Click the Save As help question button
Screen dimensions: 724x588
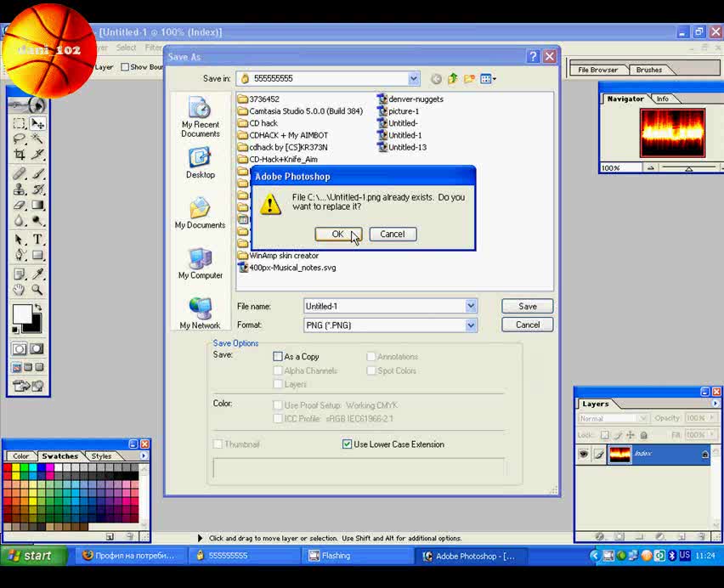(533, 56)
